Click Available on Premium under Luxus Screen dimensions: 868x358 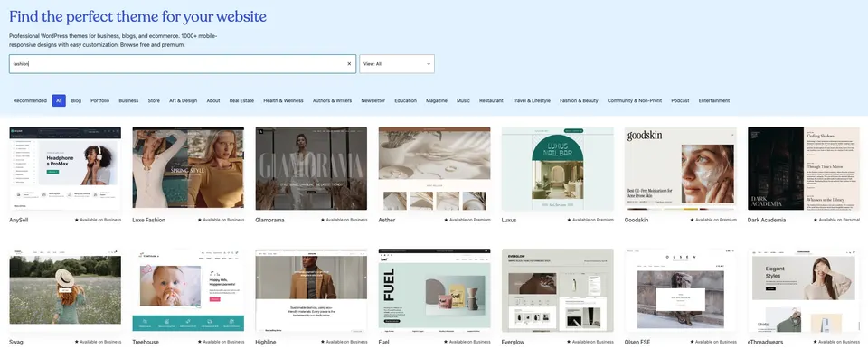pos(590,220)
